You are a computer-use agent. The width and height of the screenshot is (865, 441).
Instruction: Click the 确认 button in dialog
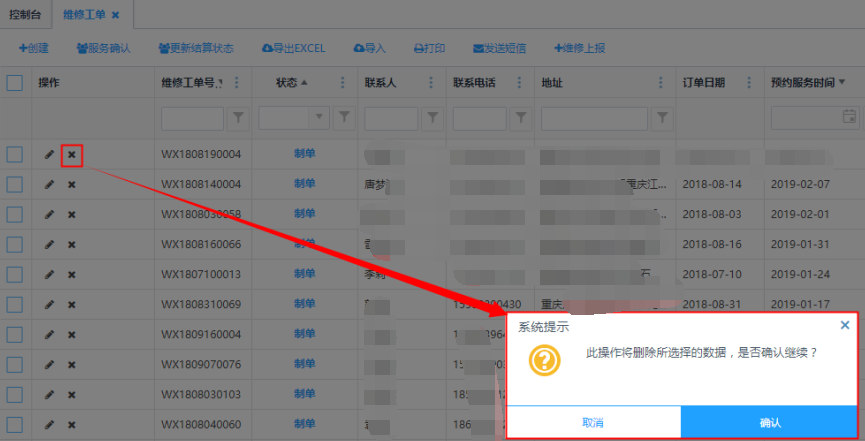tap(769, 422)
